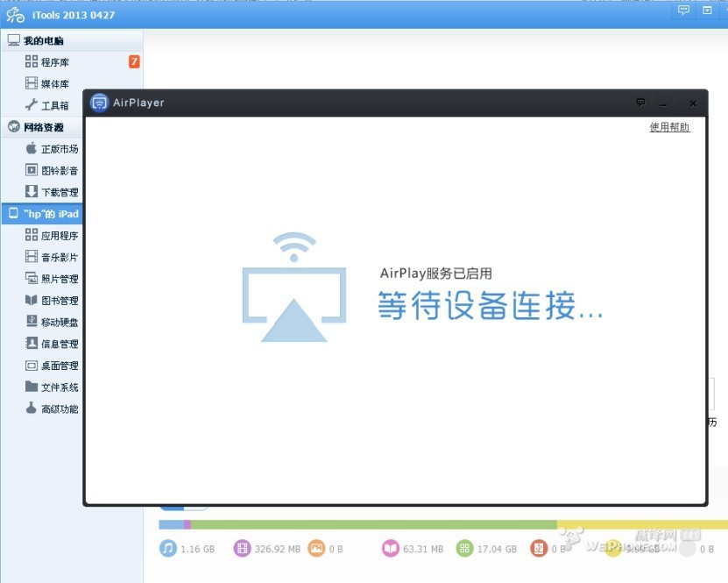This screenshot has width=728, height=583.
Task: Click the iTools feedback chat icon
Action: (x=683, y=11)
